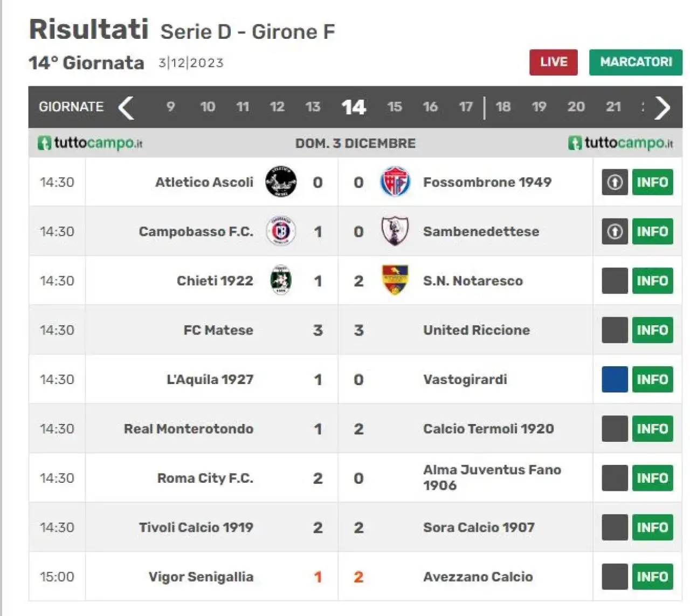Image resolution: width=690 pixels, height=616 pixels.
Task: Click the Fossombrone 1949 team crest
Action: 395,182
